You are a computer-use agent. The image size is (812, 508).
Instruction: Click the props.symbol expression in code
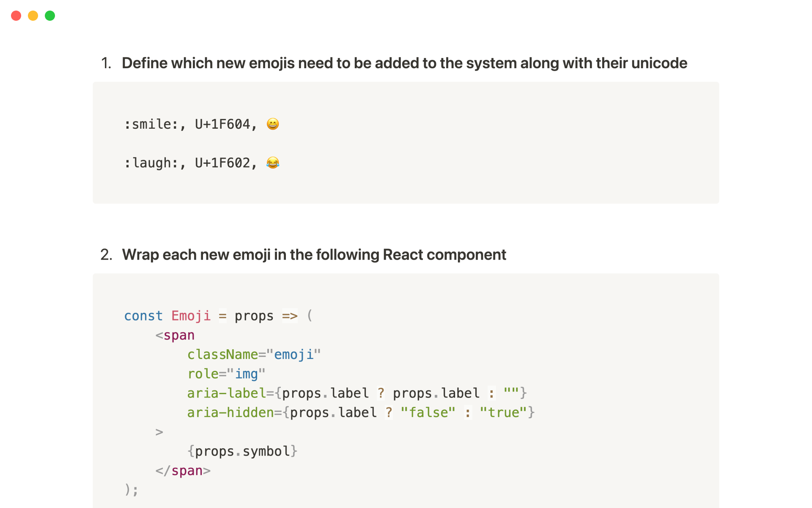click(243, 451)
